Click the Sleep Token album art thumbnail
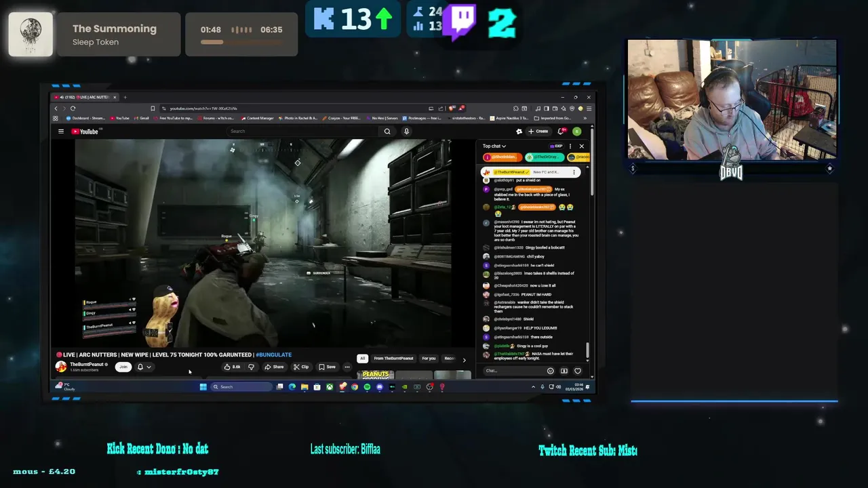This screenshot has height=488, width=868. 31,34
